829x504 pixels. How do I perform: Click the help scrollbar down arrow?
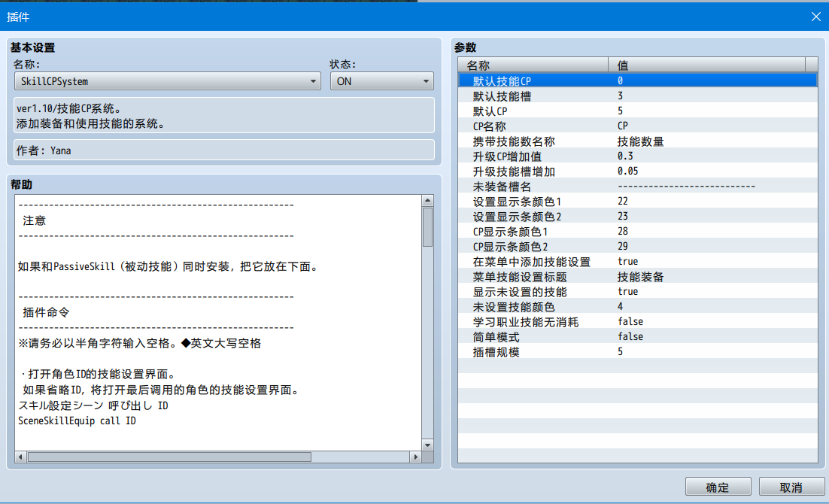[428, 445]
